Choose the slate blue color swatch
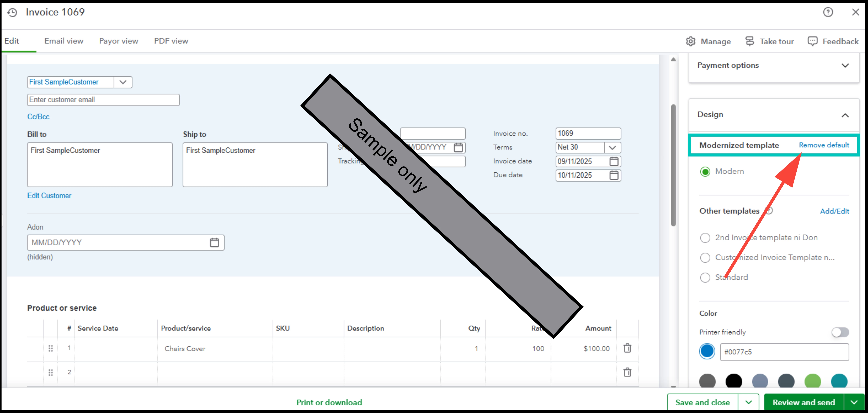 coord(760,381)
